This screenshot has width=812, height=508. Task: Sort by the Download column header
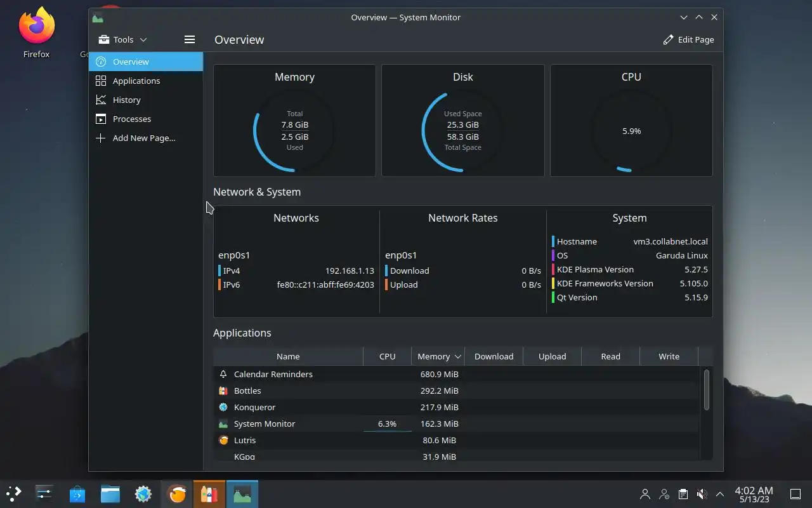[x=494, y=356]
